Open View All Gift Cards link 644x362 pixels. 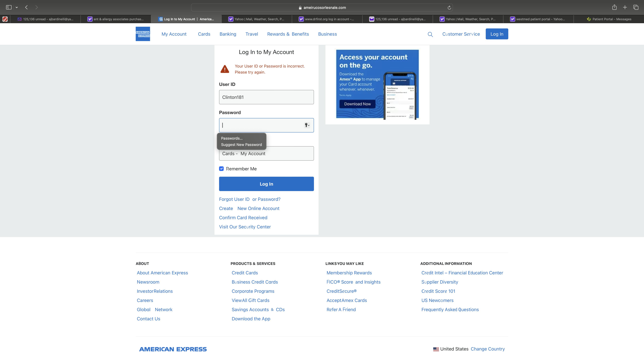click(x=250, y=300)
